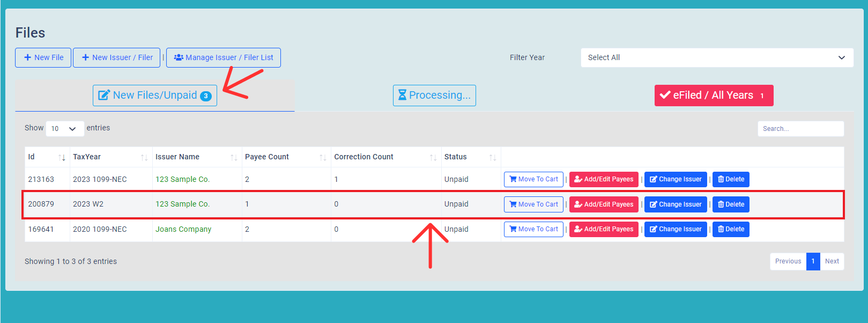Screen dimensions: 868x323
Task: Open Manage Issuer / Filer List
Action: (x=223, y=57)
